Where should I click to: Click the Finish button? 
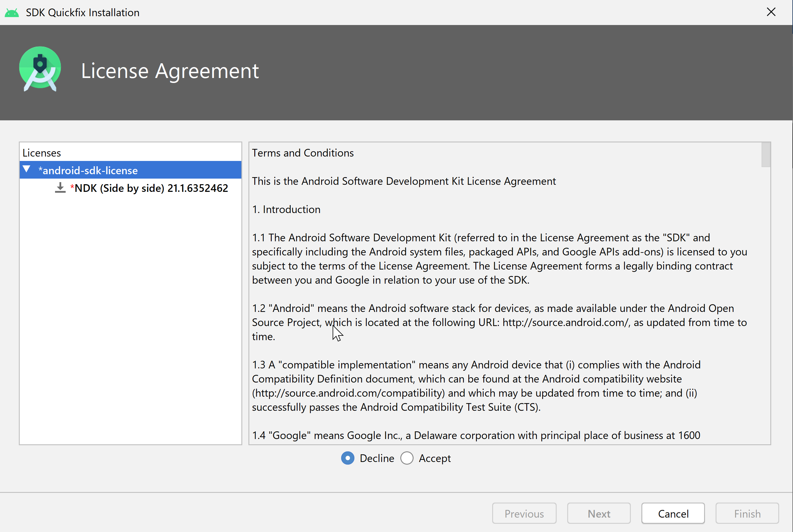747,513
